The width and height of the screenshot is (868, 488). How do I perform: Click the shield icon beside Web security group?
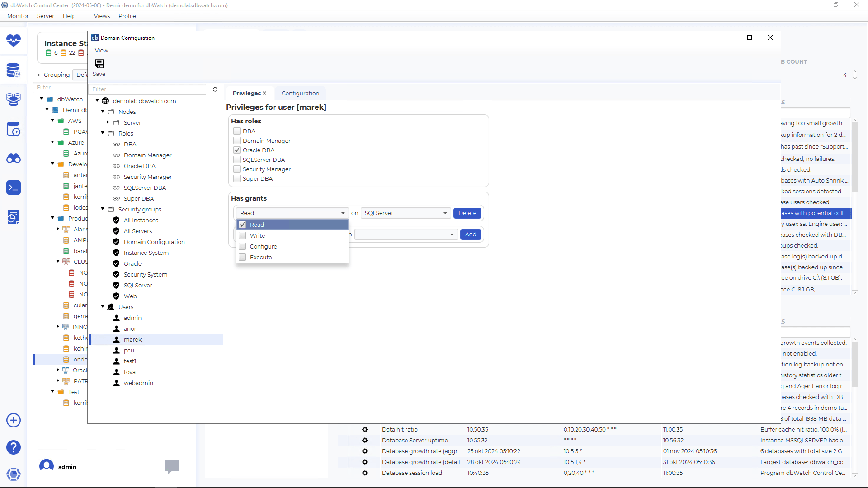pos(116,296)
